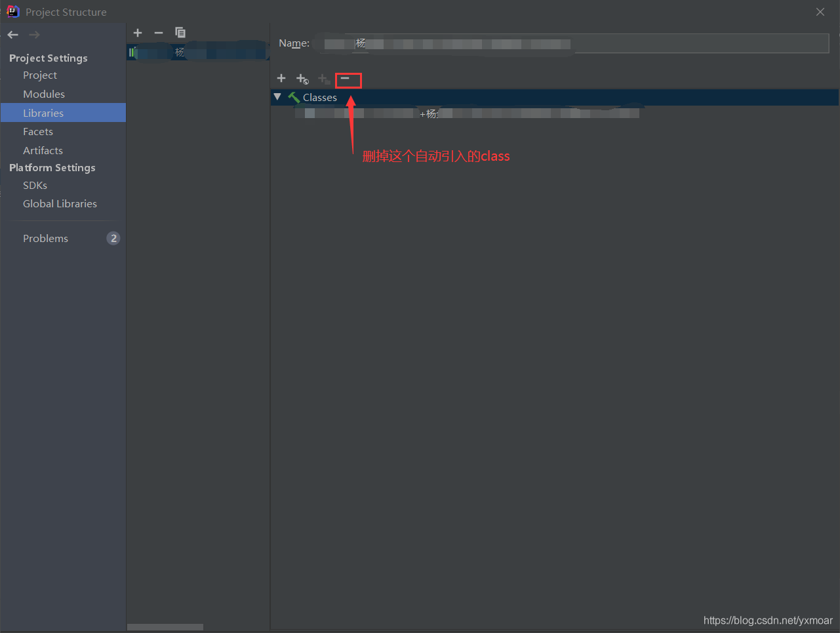Screen dimensions: 840x633
Task: Add an exclusion root to library
Action: [x=323, y=79]
